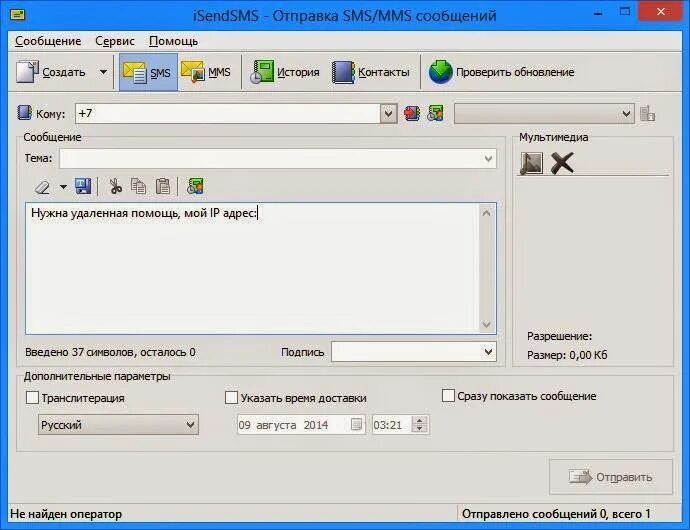Viewport: 690px width, 530px height.
Task: Click the red add-contact book icon
Action: (x=412, y=114)
